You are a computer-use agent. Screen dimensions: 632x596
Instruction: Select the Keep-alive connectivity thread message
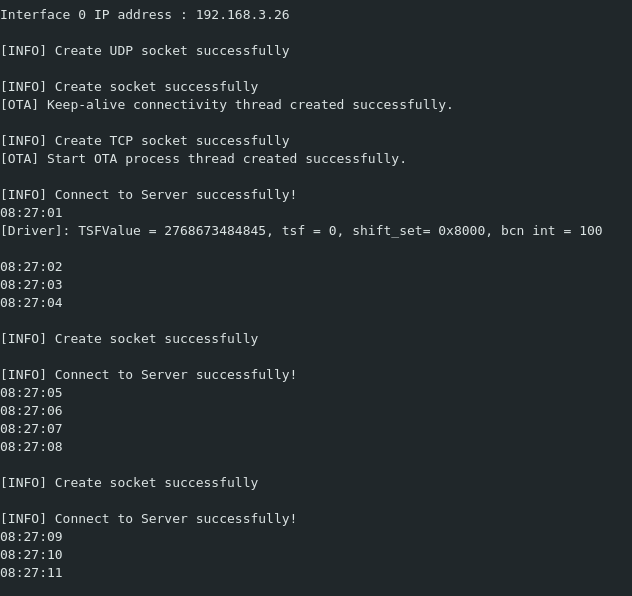(227, 105)
